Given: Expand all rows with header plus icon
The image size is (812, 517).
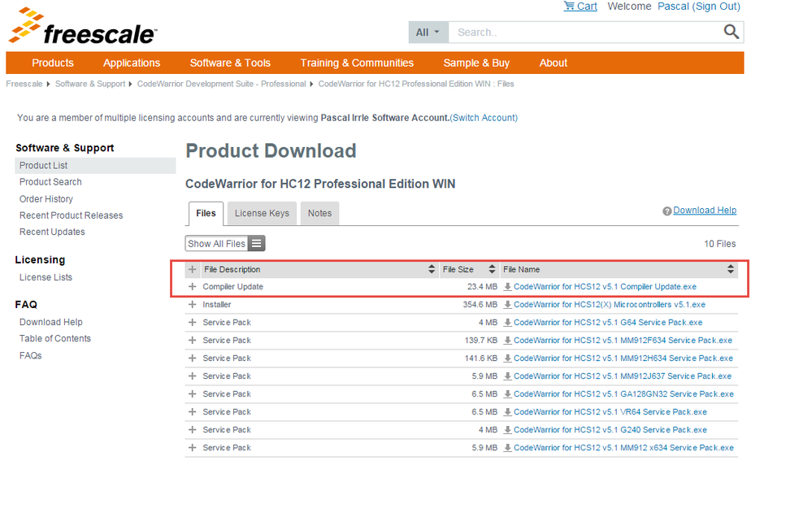Looking at the screenshot, I should click(192, 269).
